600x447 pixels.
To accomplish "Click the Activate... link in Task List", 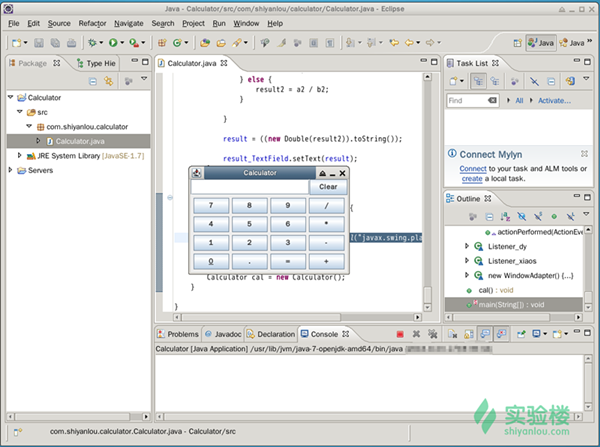I will [554, 101].
